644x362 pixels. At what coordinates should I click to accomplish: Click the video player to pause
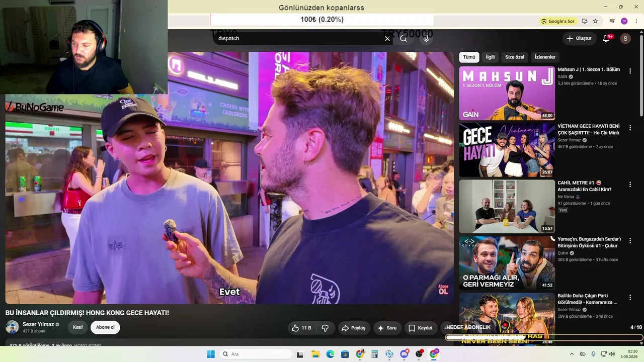tap(229, 178)
